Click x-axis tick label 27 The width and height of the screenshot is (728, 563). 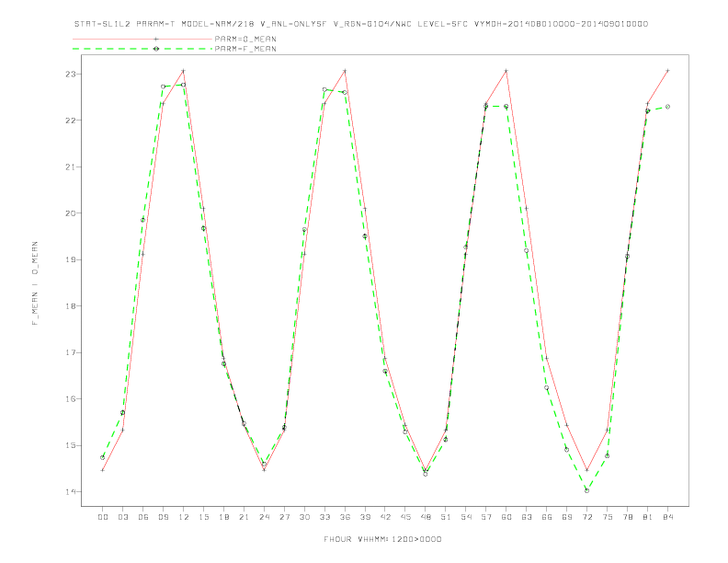pyautogui.click(x=284, y=517)
